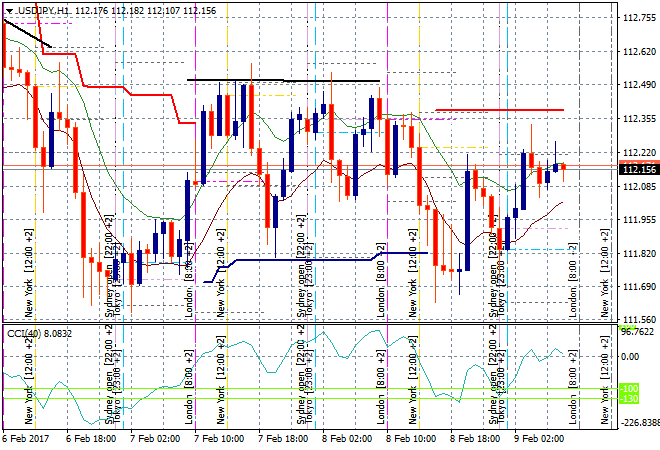The image size is (660, 450).
Task: Select the CCI(40) 8.0832 indicator label
Action: tap(40, 334)
